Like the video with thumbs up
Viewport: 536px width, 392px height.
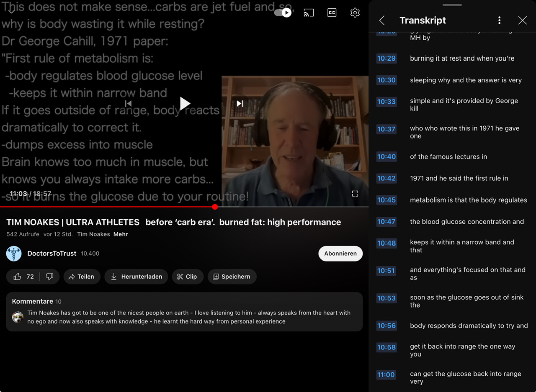tap(18, 277)
